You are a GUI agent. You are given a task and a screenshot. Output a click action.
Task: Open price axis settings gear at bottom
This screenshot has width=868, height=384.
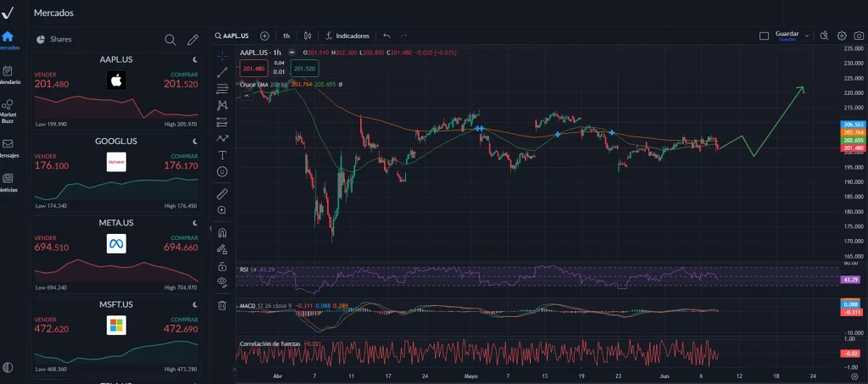pyautogui.click(x=854, y=377)
